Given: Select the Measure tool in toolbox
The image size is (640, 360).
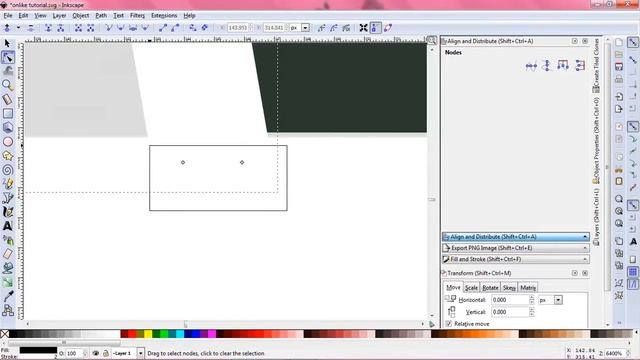Looking at the screenshot, I should (7, 99).
